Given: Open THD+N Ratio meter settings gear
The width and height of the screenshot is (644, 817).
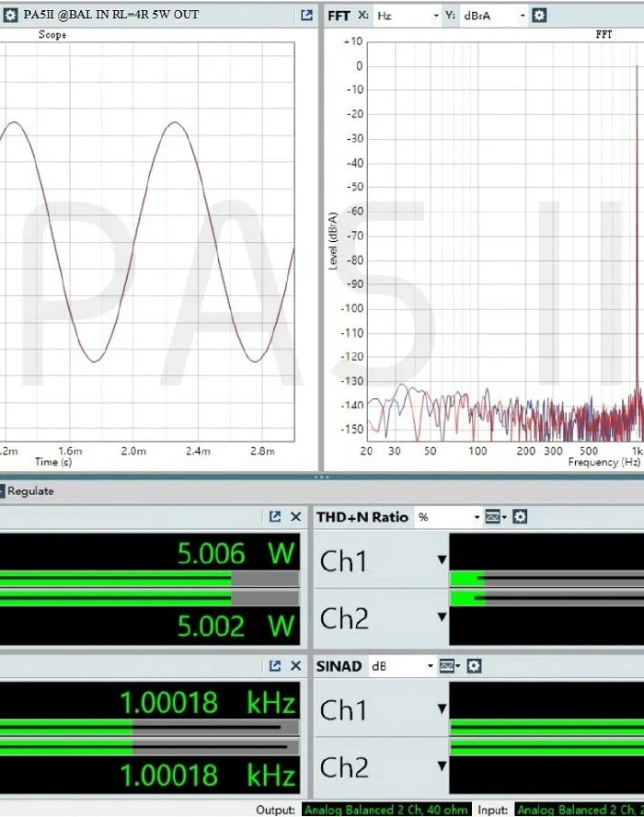Looking at the screenshot, I should coord(520,517).
